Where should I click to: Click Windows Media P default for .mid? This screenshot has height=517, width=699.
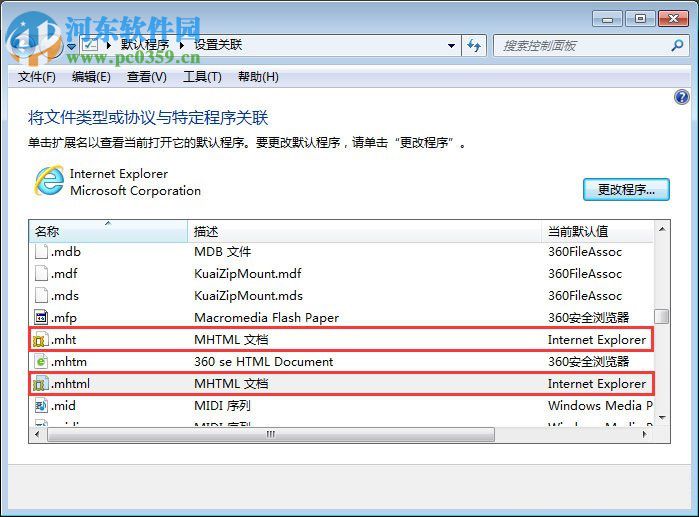pos(600,406)
